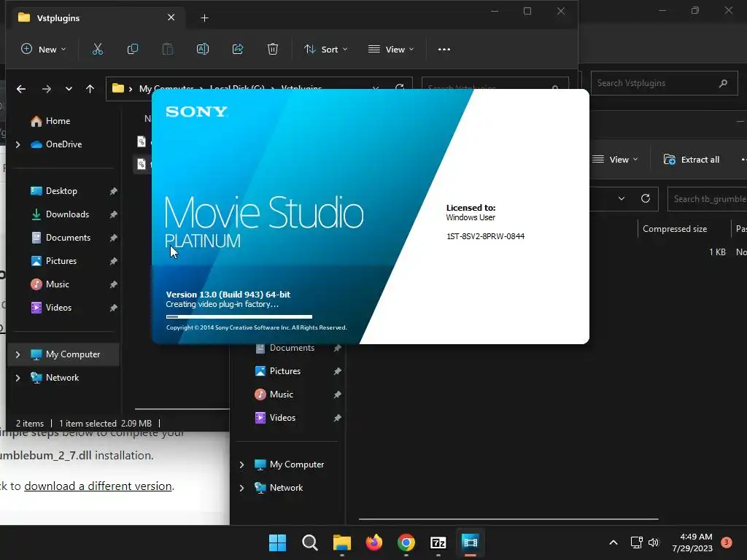The width and height of the screenshot is (747, 560).
Task: Select OneDrive in the navigation pane
Action: [56, 144]
